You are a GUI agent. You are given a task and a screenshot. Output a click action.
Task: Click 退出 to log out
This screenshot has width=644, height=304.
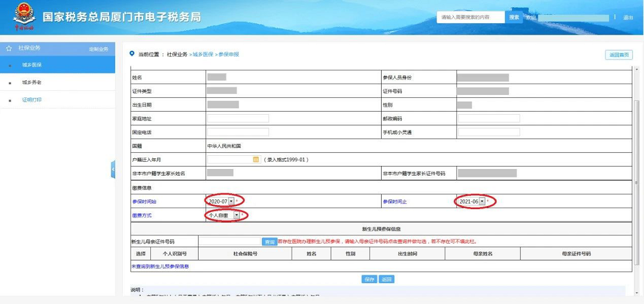pos(628,18)
